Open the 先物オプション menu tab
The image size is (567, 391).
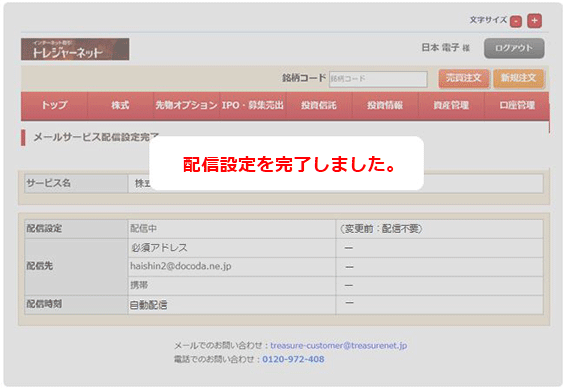pos(186,105)
